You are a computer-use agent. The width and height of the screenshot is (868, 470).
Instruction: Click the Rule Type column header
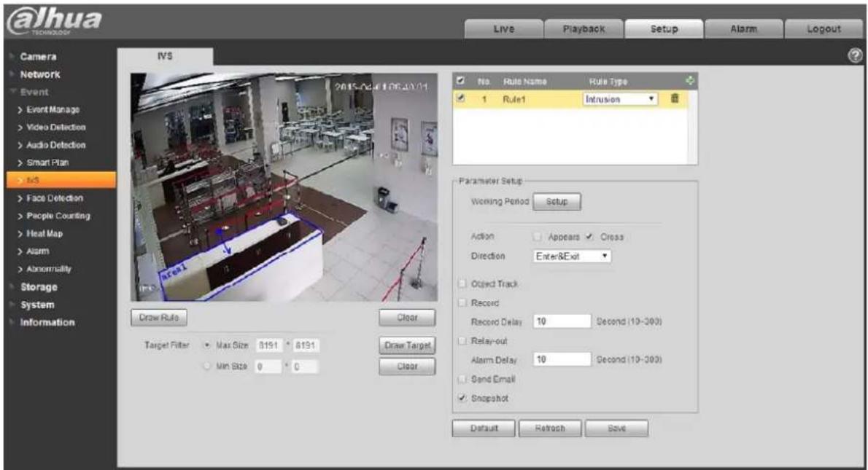click(608, 82)
